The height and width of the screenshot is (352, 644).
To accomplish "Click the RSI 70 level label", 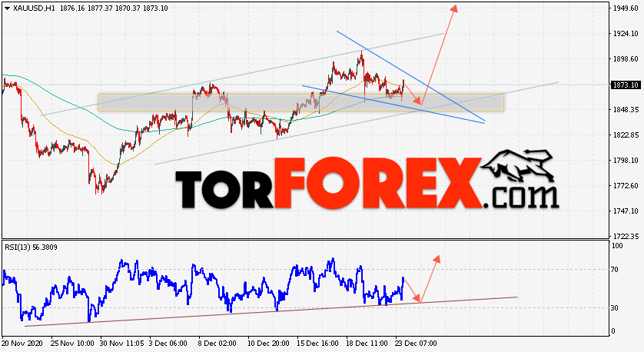I will point(615,270).
